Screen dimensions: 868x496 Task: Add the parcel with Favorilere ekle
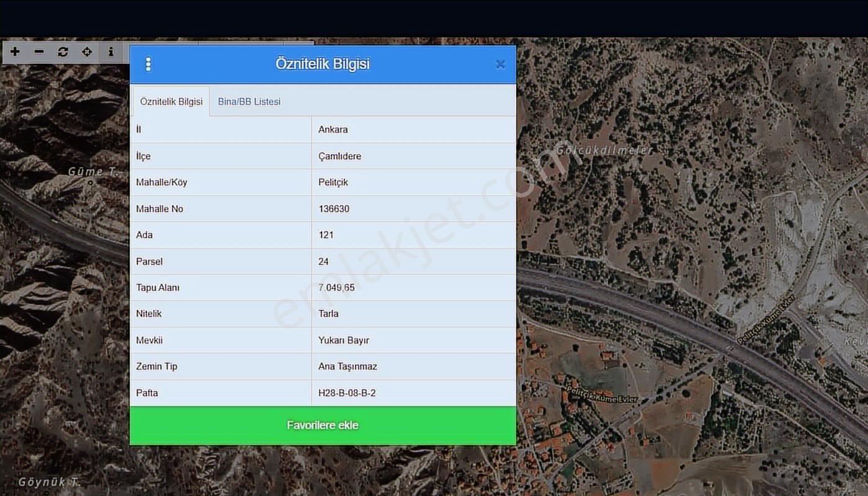[323, 425]
